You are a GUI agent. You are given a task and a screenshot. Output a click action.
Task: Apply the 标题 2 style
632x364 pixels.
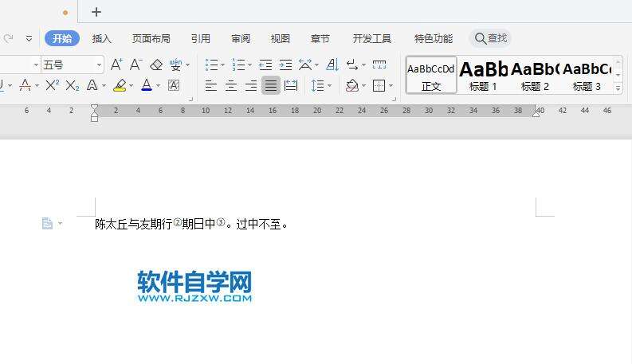pos(535,76)
